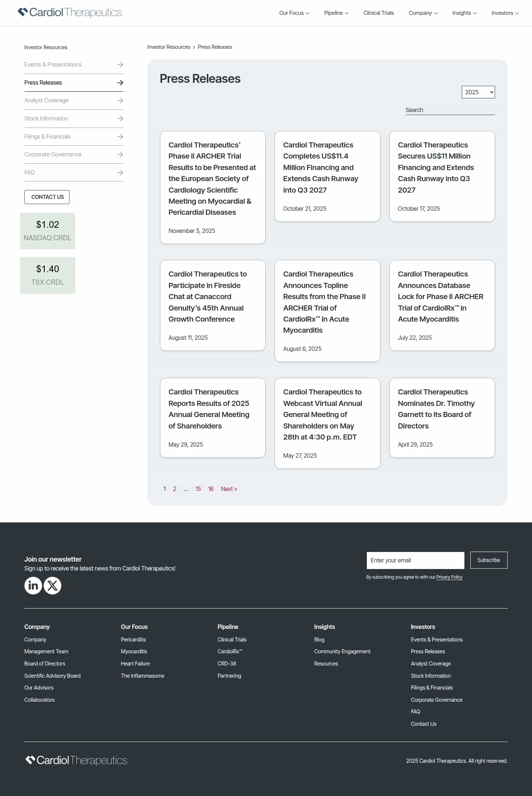Jump to page 16 of press releases

[211, 489]
